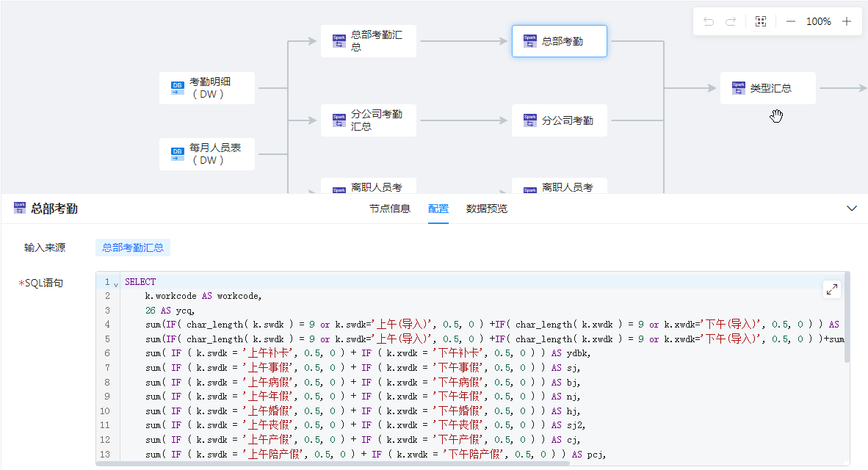Click the Spark icon on 类型汇总 node
The width and height of the screenshot is (868, 470).
click(x=738, y=88)
